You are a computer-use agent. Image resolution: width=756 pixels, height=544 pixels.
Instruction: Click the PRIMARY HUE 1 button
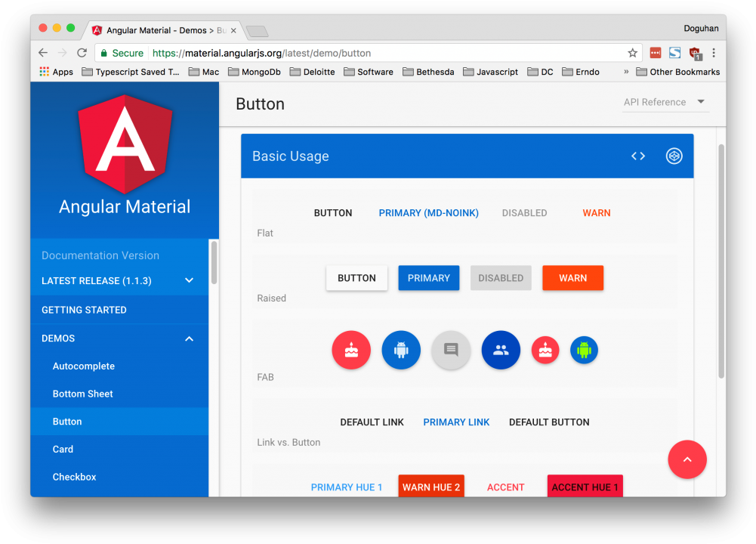click(x=346, y=487)
